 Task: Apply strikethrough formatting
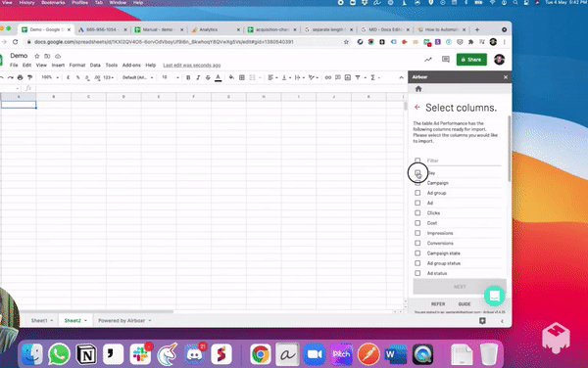(x=208, y=77)
